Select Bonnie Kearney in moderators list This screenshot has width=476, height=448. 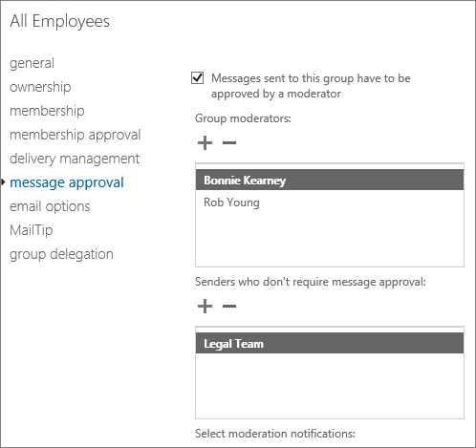coord(330,180)
